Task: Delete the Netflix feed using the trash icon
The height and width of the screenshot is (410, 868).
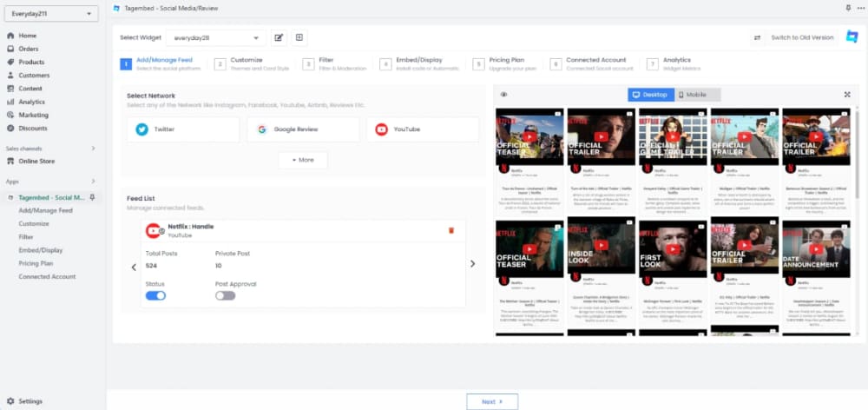Action: pos(451,230)
